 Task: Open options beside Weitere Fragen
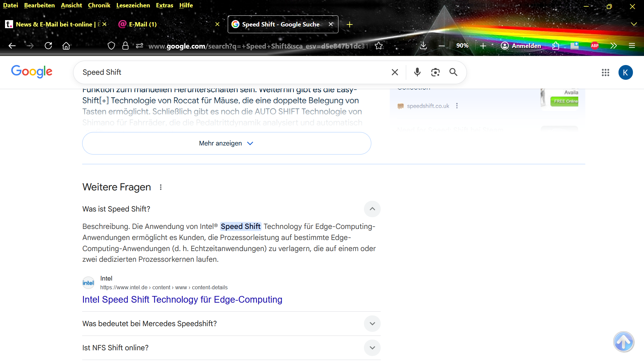point(161,187)
